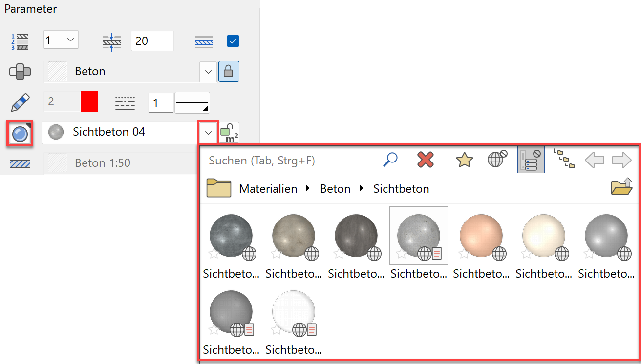Open the Sichtbeton 04 material dropdown
641x364 pixels.
[x=208, y=132]
